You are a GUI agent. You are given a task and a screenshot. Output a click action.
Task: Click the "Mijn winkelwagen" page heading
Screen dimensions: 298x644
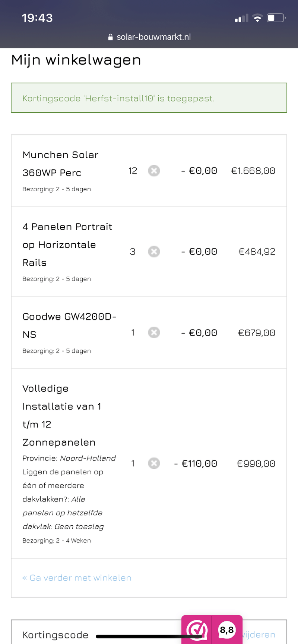(76, 60)
